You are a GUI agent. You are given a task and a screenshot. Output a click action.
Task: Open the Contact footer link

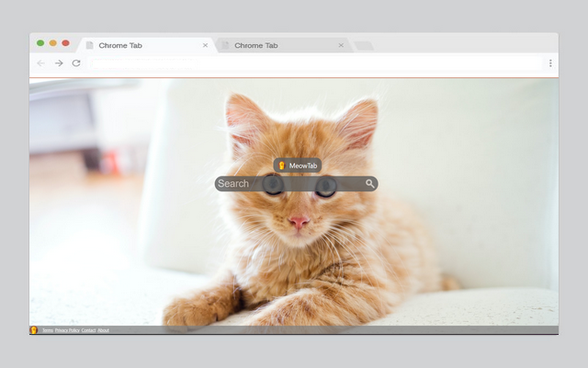[88, 330]
